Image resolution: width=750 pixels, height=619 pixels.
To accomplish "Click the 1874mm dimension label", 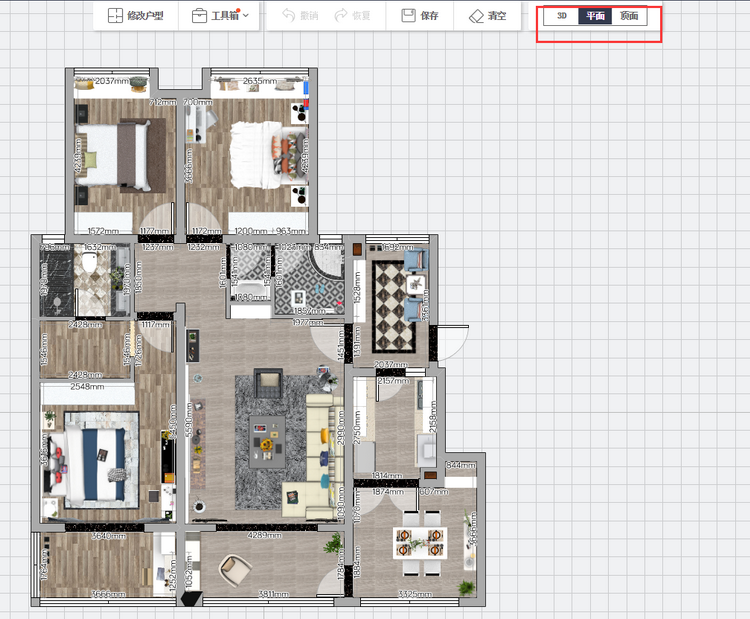I will [388, 492].
